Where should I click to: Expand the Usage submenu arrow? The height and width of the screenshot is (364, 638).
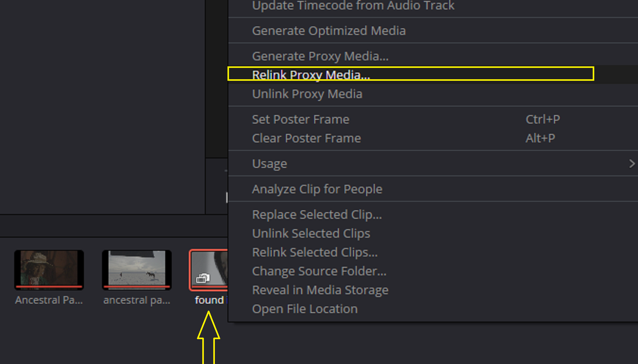tap(632, 163)
